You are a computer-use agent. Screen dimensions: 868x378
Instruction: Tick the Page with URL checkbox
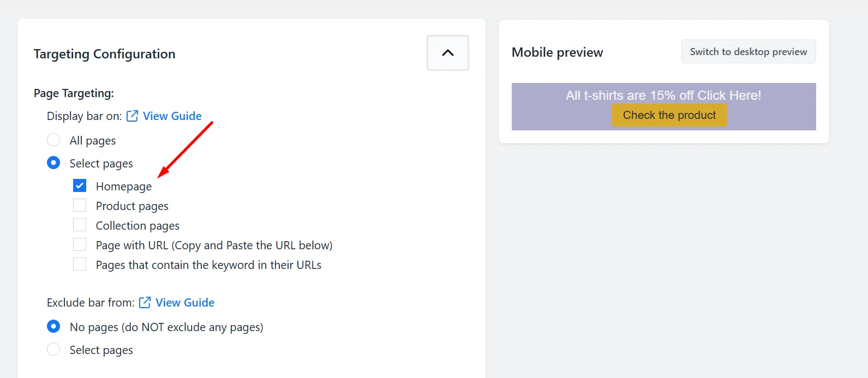(x=80, y=245)
